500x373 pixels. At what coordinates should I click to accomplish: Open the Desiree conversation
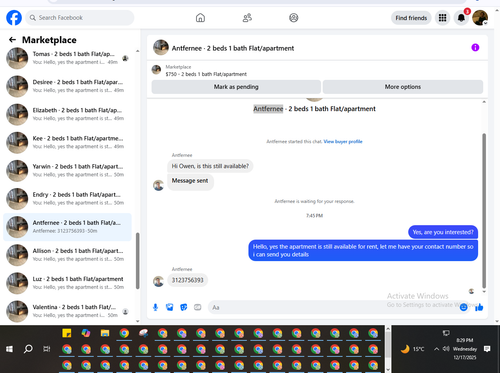tap(67, 86)
